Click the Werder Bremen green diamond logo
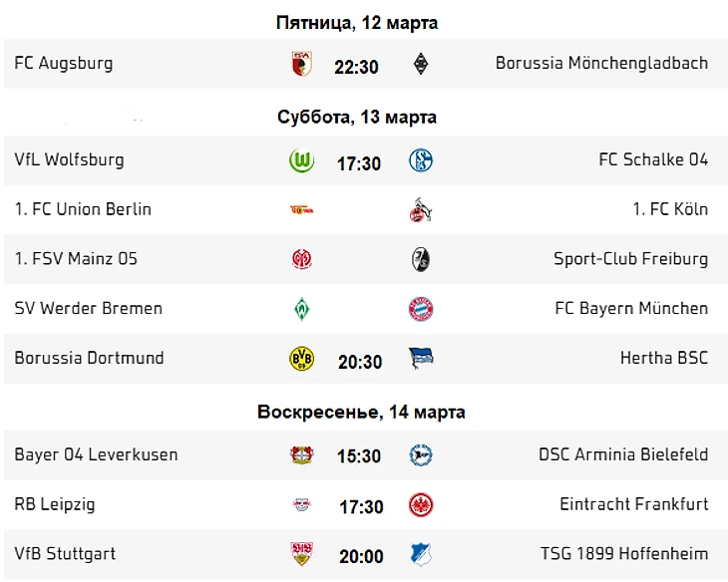Image resolution: width=728 pixels, height=582 pixels. point(301,309)
